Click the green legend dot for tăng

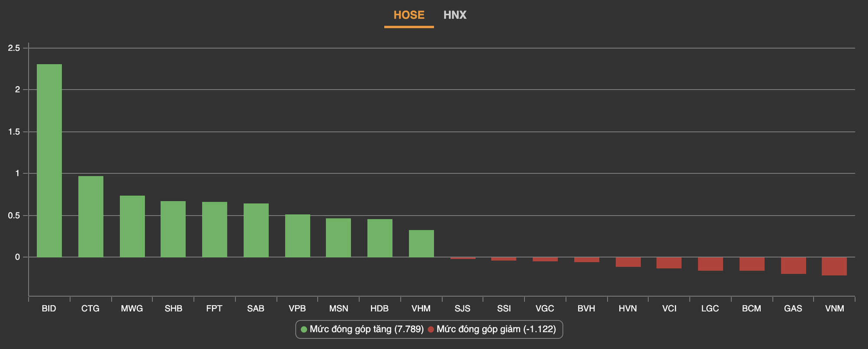click(304, 329)
